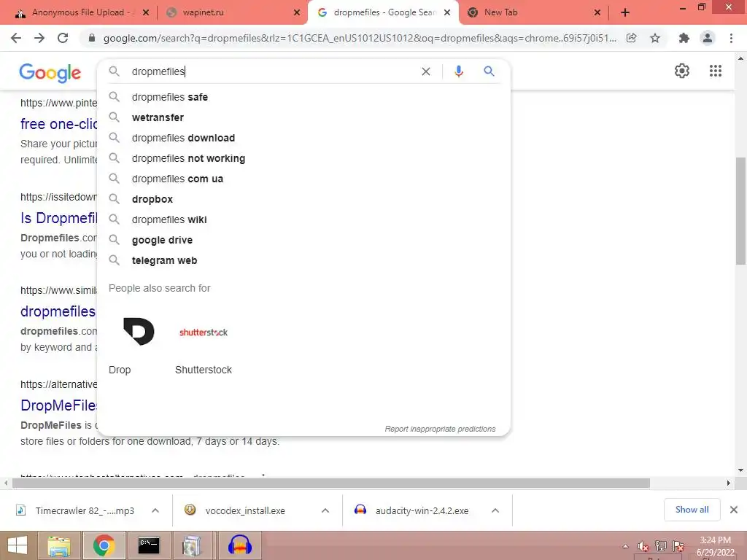Click the browser back arrow
747x560 pixels.
pos(16,38)
